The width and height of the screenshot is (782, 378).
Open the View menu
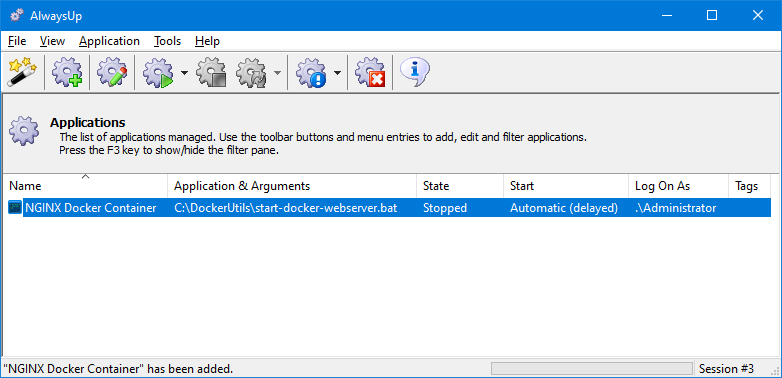[52, 41]
